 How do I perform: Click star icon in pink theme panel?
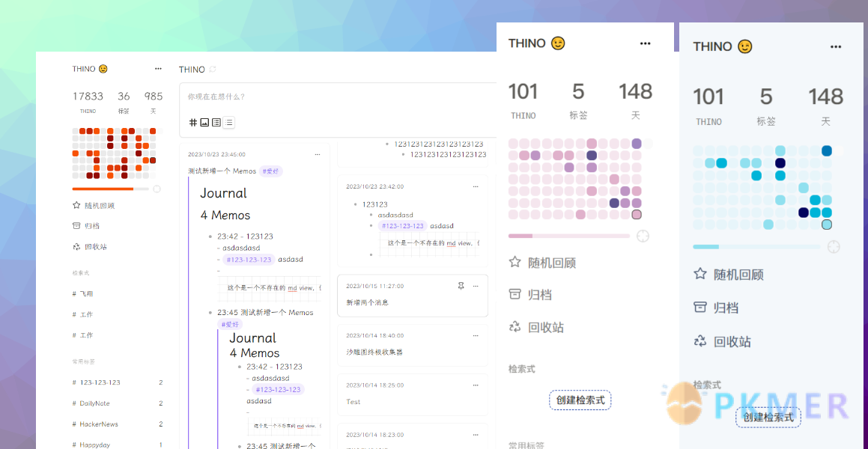[515, 262]
